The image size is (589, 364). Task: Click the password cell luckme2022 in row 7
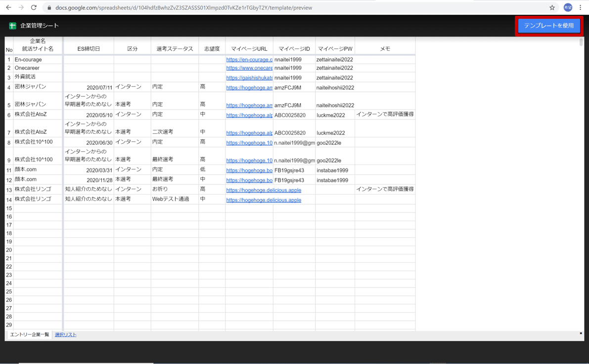335,129
